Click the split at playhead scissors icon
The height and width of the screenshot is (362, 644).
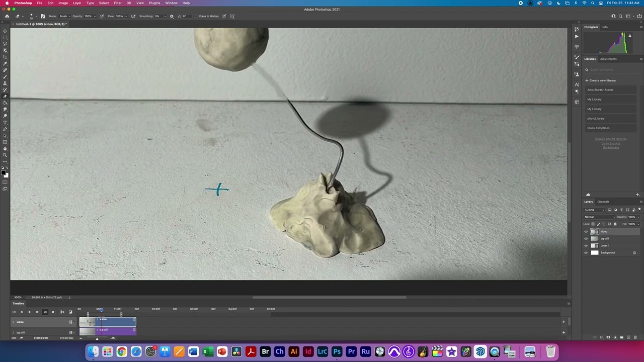point(62,312)
